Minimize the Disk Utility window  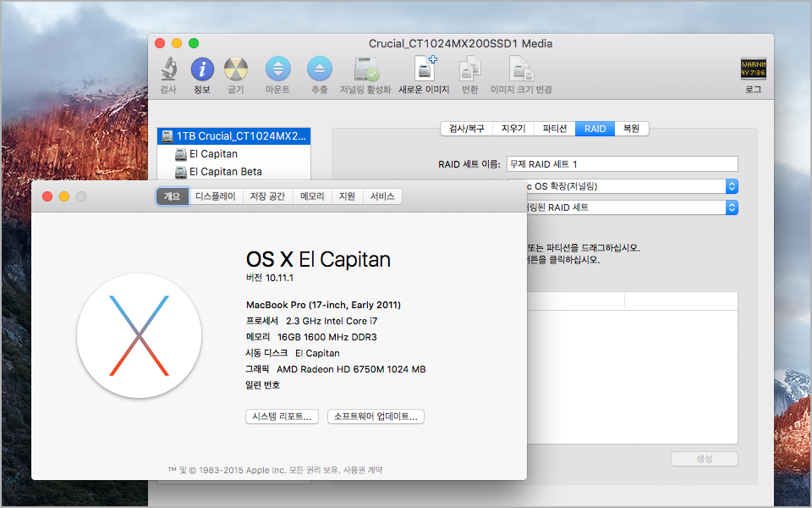coord(177,43)
